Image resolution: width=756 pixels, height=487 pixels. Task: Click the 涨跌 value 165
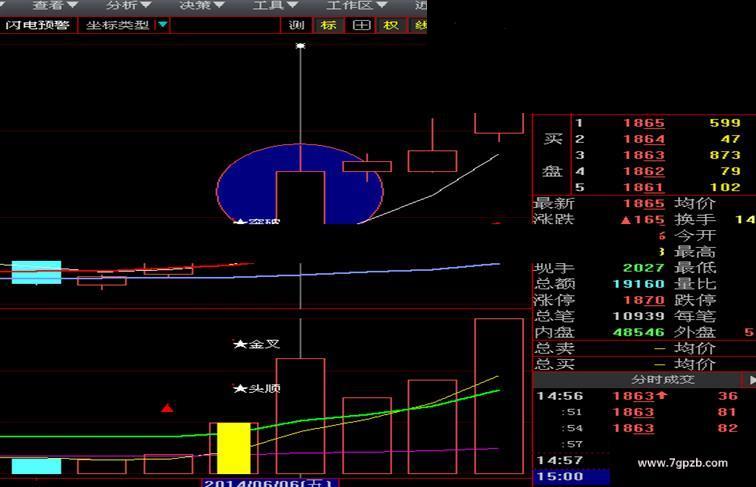tap(643, 219)
